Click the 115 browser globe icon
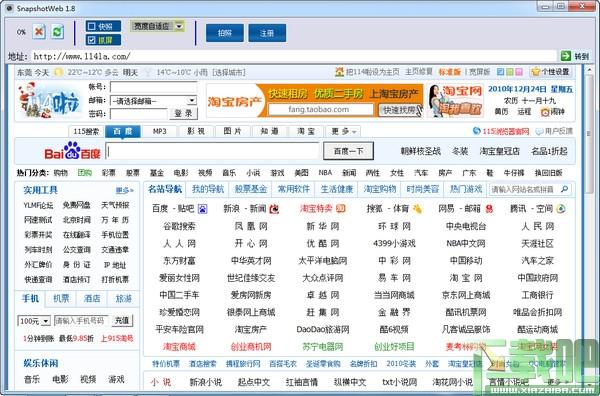The width and height of the screenshot is (600, 396). [x=476, y=131]
